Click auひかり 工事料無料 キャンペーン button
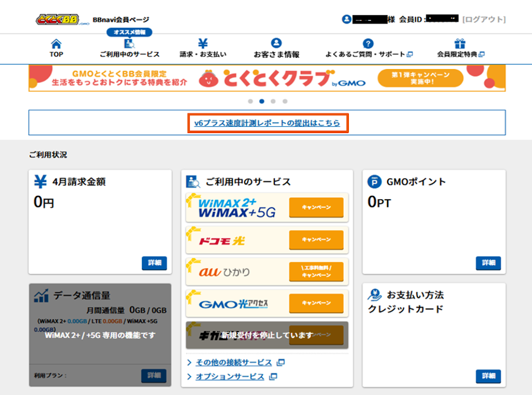 (316, 271)
